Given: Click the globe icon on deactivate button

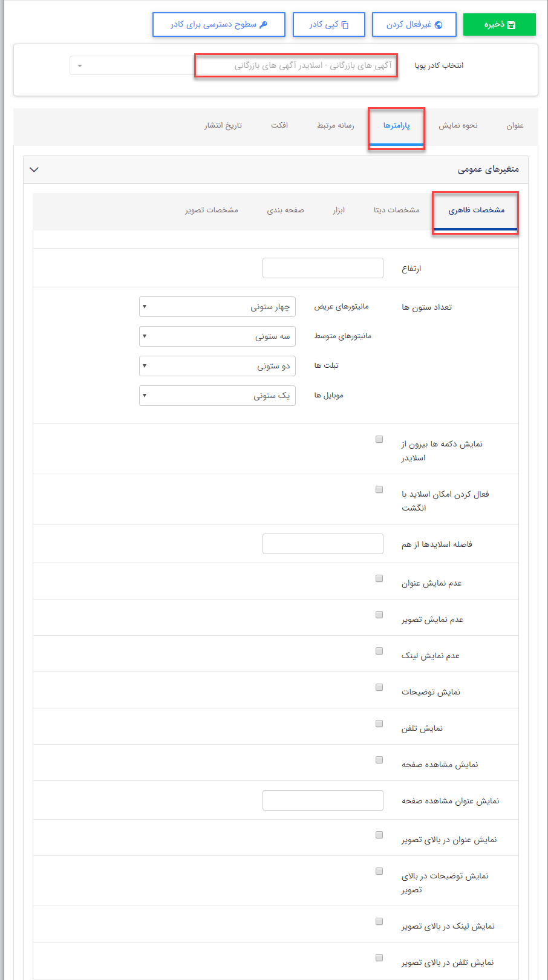Looking at the screenshot, I should tap(439, 25).
